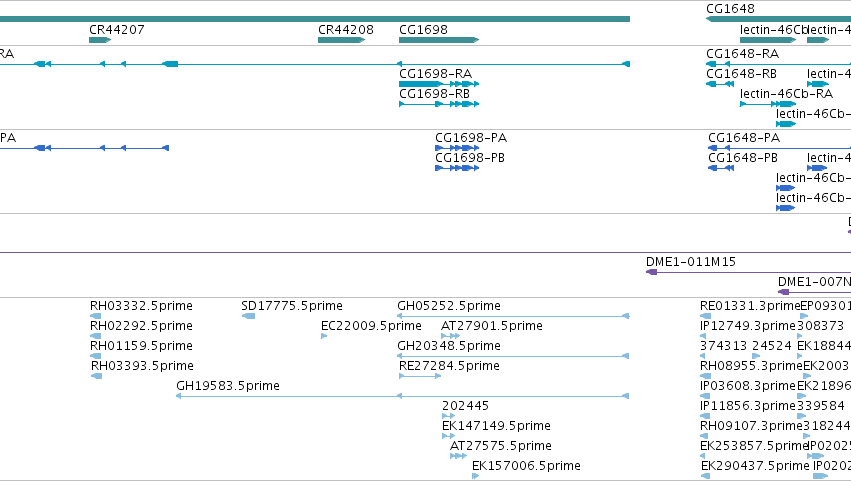The width and height of the screenshot is (851, 481).
Task: Click the GH19583.5prime EST label
Action: pos(228,385)
